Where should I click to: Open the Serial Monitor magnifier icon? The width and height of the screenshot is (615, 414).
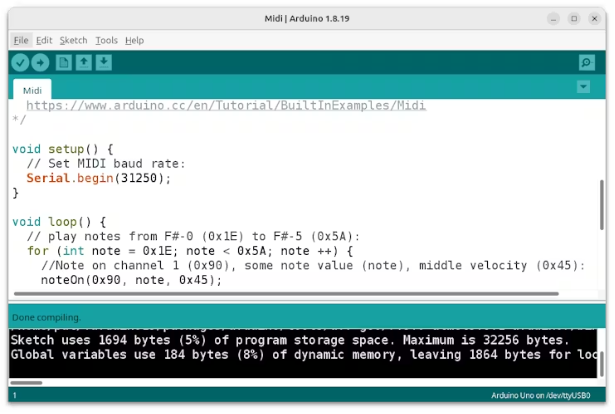(587, 63)
